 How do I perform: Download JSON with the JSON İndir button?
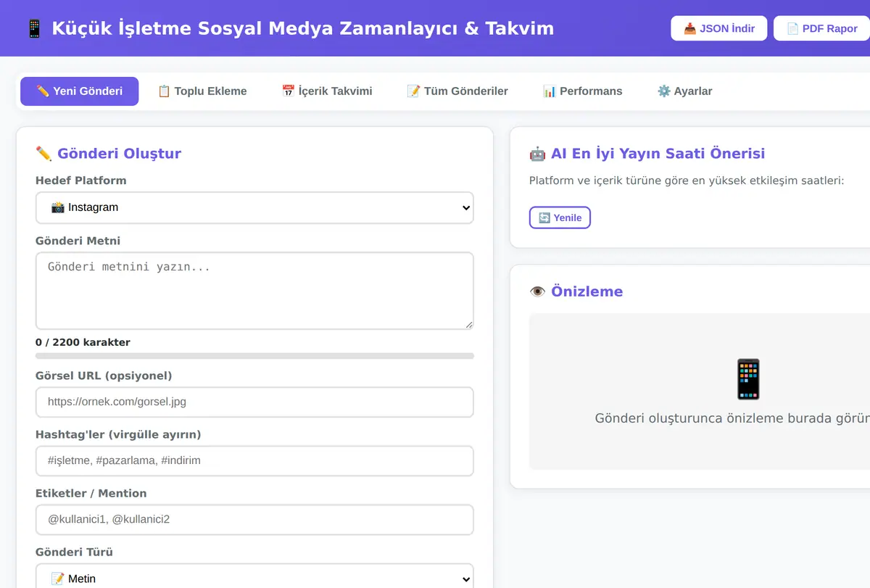718,28
